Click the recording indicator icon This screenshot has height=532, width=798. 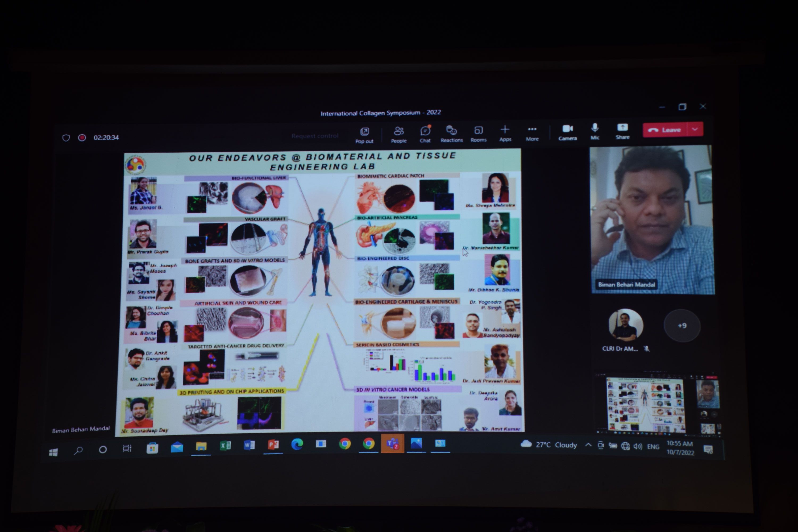click(x=82, y=138)
